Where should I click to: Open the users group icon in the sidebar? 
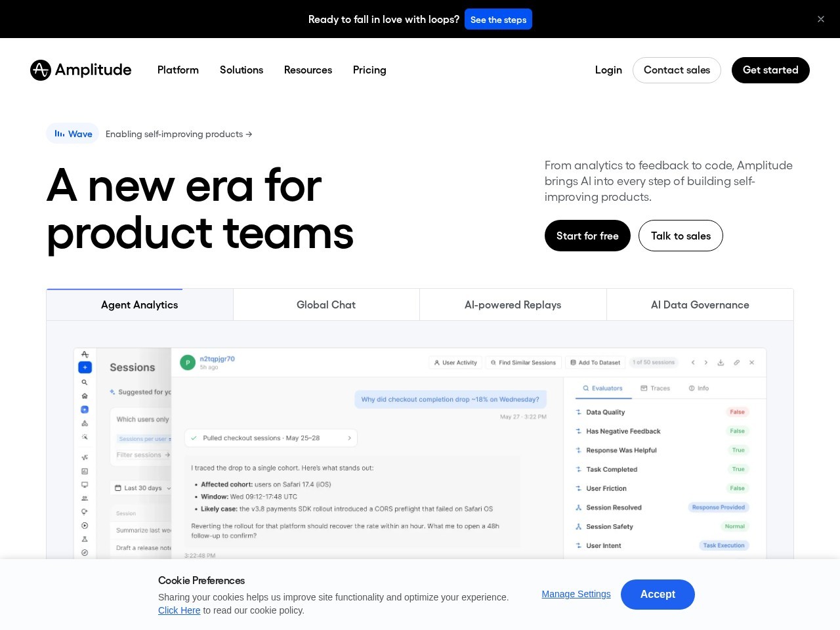85,498
